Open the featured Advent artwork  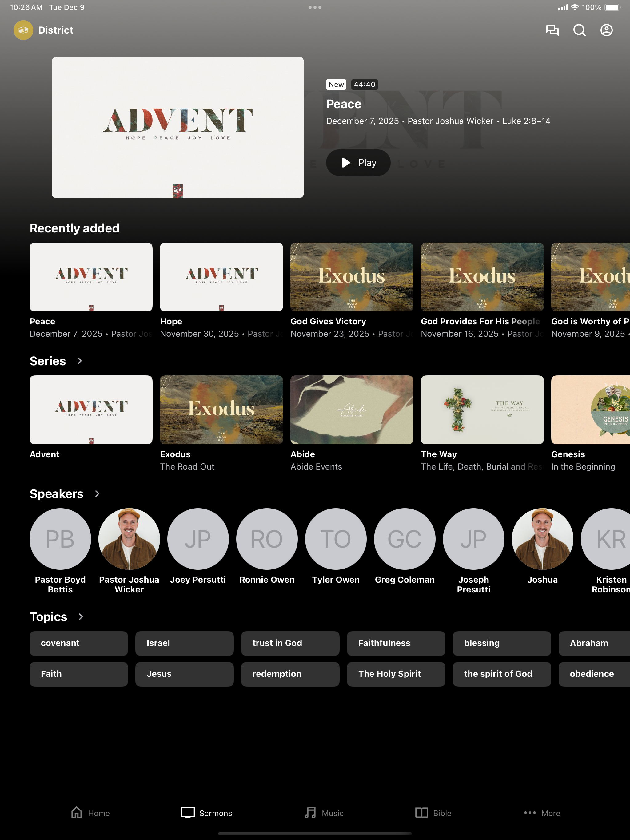coord(178,127)
